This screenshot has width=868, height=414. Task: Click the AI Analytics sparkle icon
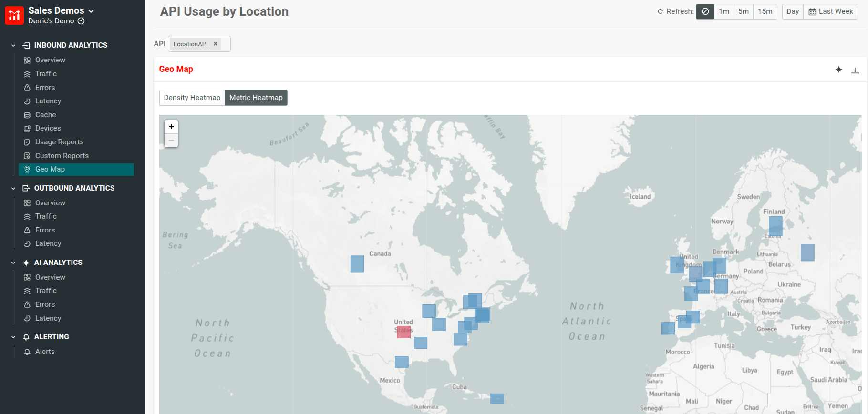[x=26, y=263]
